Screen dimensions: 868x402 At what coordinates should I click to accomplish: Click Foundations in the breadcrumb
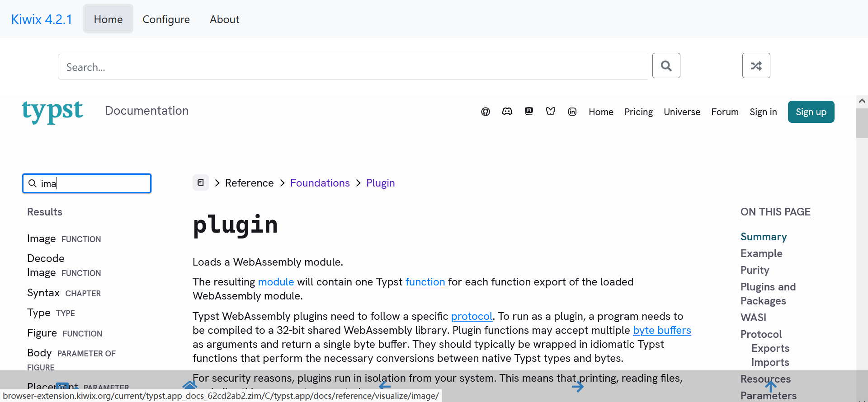point(320,183)
